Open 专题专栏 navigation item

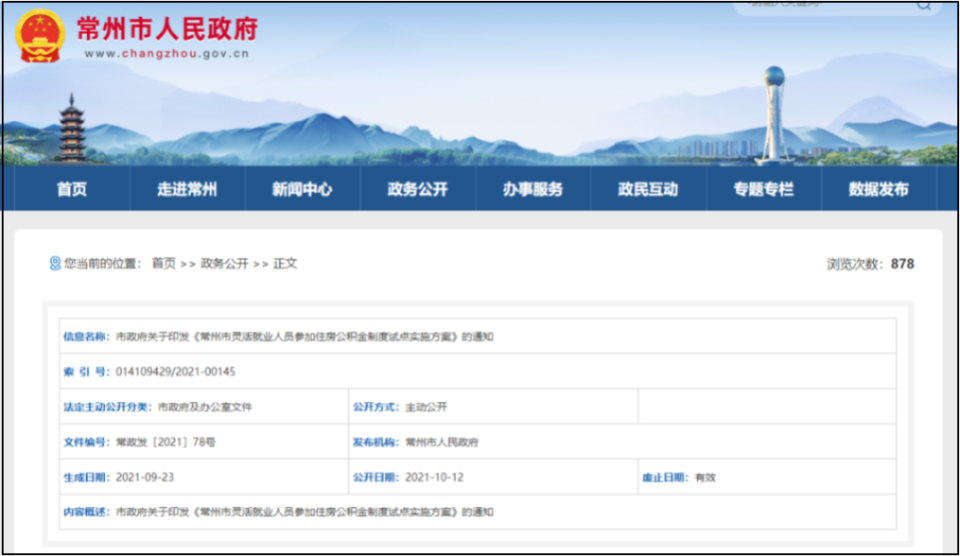tap(763, 189)
